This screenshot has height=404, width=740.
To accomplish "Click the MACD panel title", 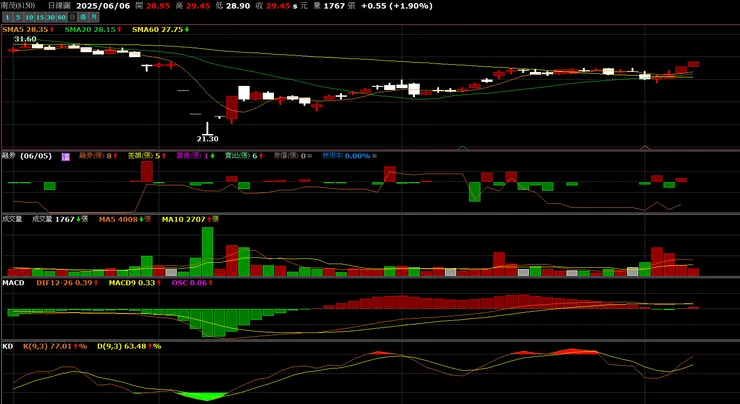I will pos(13,283).
